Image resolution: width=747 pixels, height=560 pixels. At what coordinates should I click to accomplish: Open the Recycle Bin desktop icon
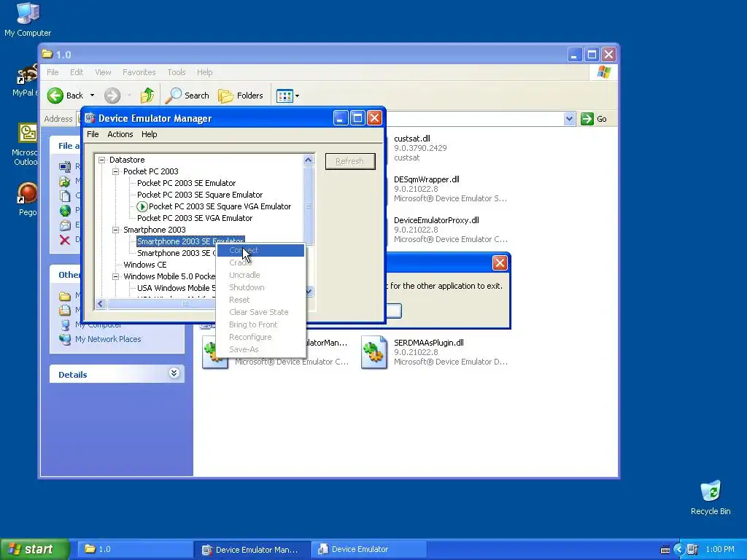[711, 497]
